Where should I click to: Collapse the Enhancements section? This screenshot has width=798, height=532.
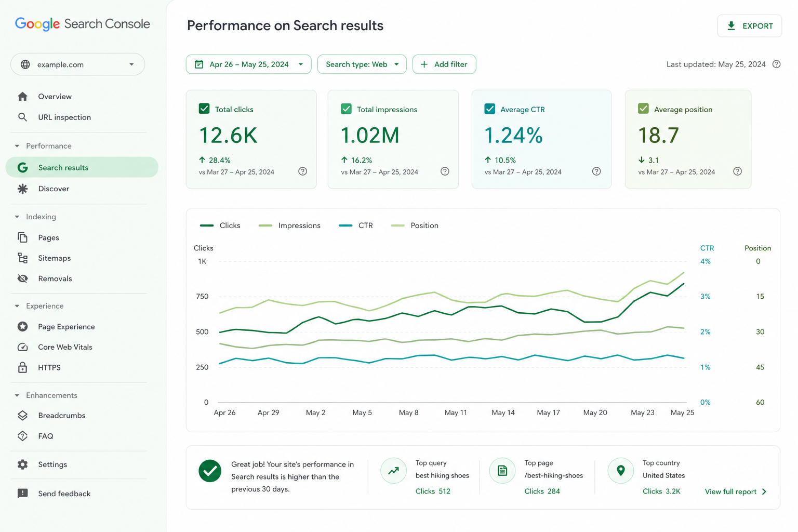(17, 395)
